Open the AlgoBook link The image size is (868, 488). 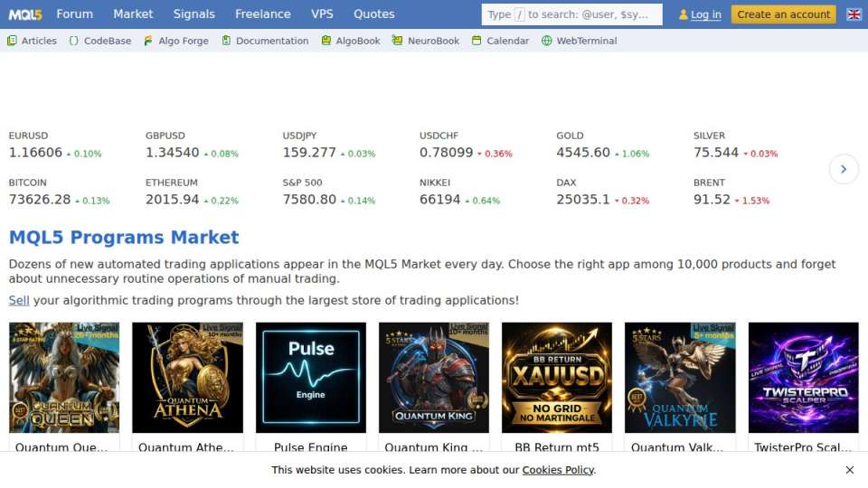tap(358, 41)
